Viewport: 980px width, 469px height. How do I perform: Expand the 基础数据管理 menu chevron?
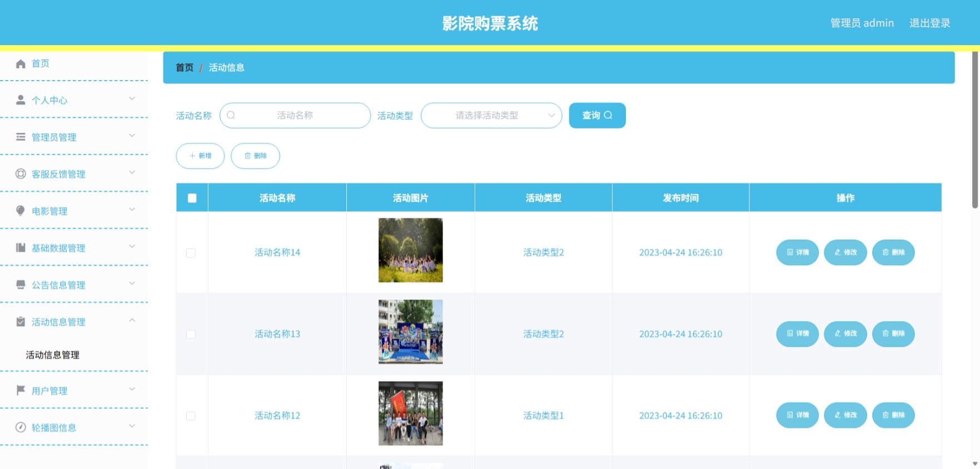click(x=132, y=246)
